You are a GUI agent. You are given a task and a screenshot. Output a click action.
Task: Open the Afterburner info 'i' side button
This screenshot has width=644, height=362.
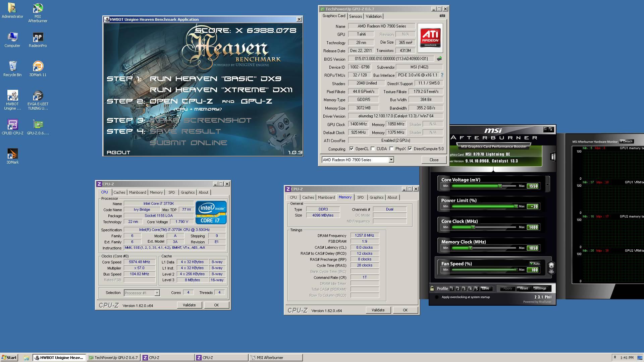click(x=553, y=157)
